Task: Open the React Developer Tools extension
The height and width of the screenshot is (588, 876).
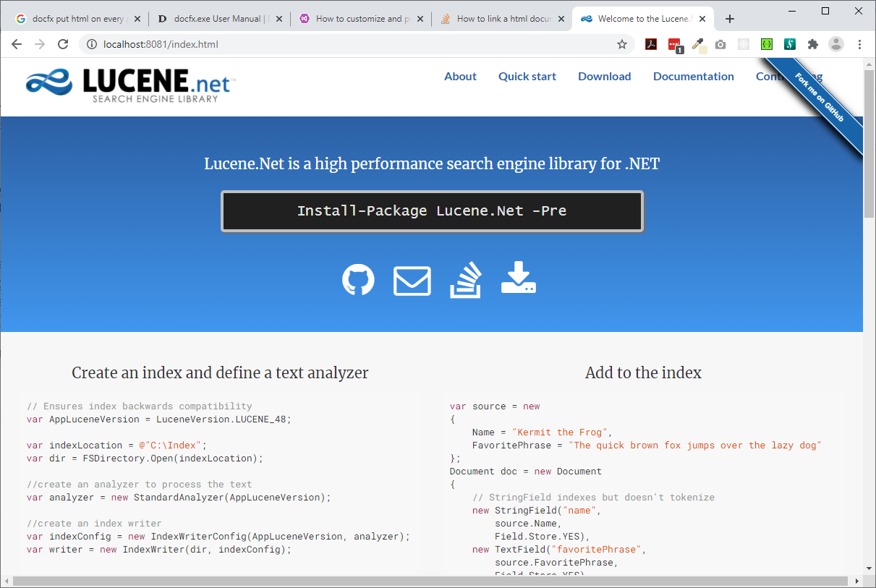Action: point(744,44)
